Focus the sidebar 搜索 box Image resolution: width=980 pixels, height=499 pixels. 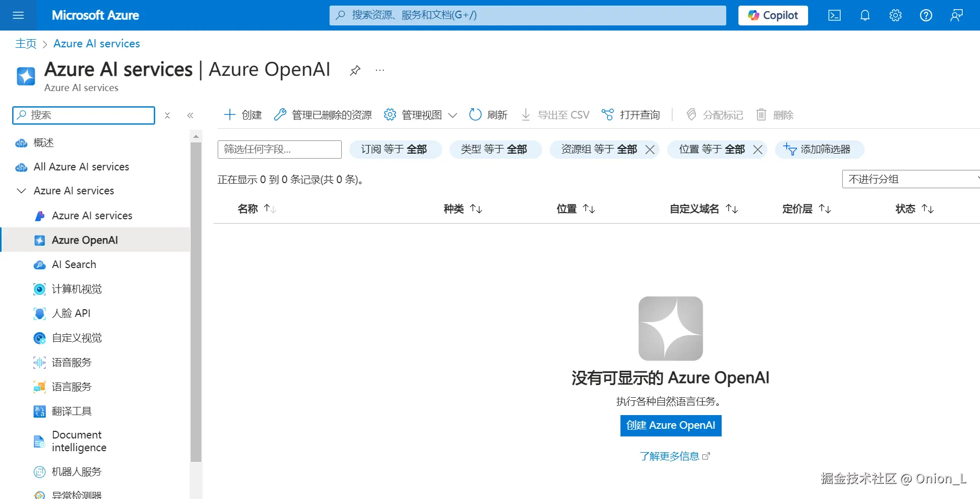(x=84, y=115)
